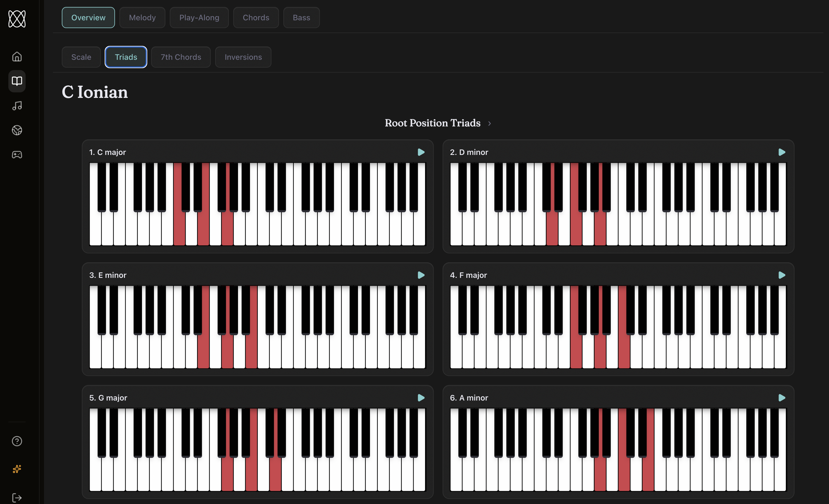Screen dimensions: 829x504
Task: Click the G major piano keyboard
Action: tap(257, 449)
